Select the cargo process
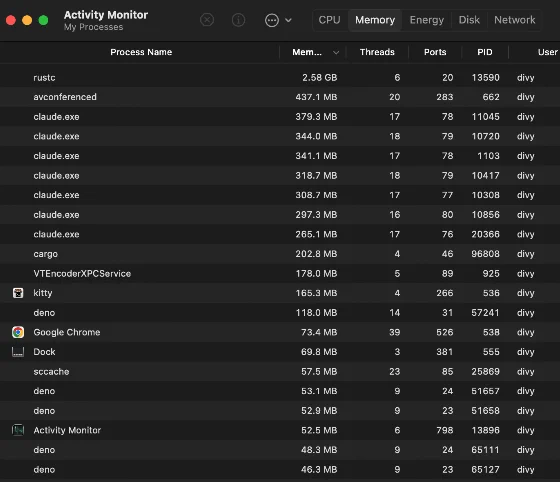Image resolution: width=560 pixels, height=482 pixels. (x=280, y=254)
